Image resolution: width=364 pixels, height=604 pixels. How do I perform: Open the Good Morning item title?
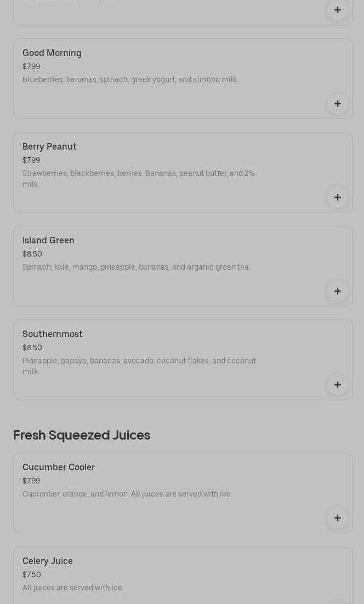coord(52,53)
